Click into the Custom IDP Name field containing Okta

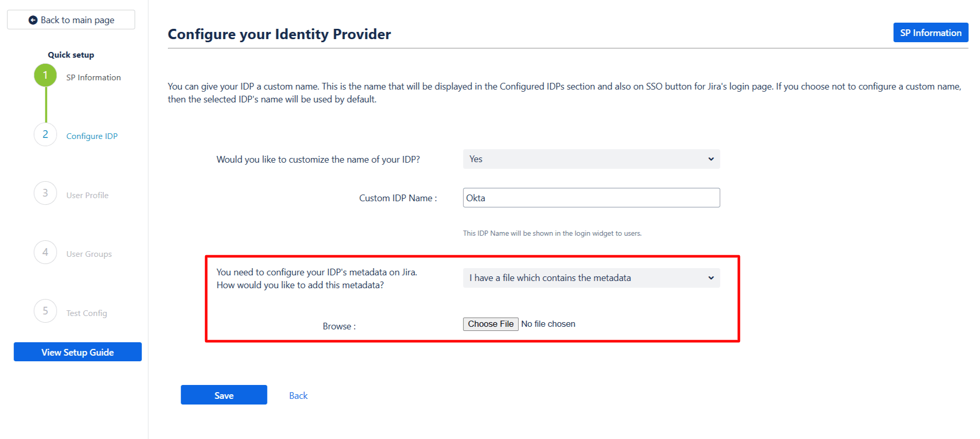pos(591,198)
